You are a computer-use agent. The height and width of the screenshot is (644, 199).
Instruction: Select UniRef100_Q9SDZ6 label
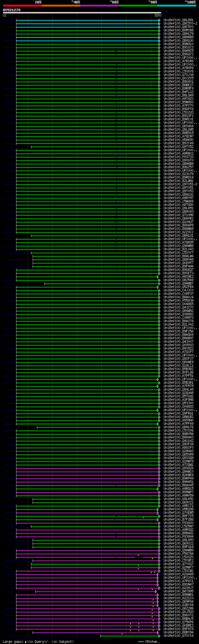(178, 468)
